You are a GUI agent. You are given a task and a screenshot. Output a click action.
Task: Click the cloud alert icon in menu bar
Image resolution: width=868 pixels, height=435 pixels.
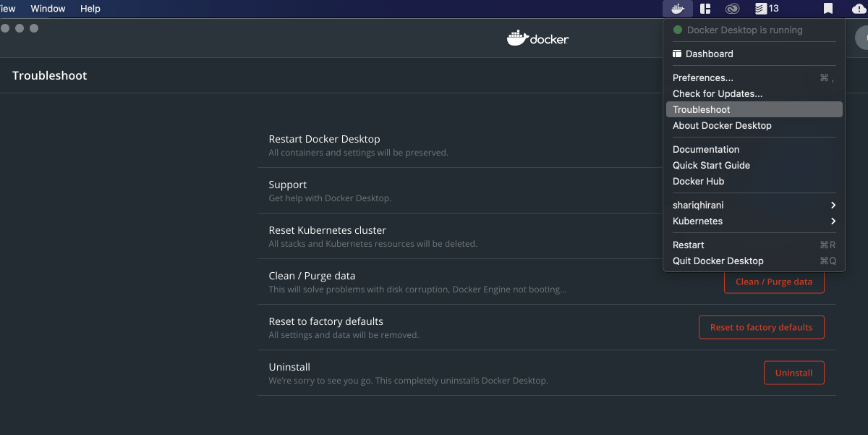[859, 9]
